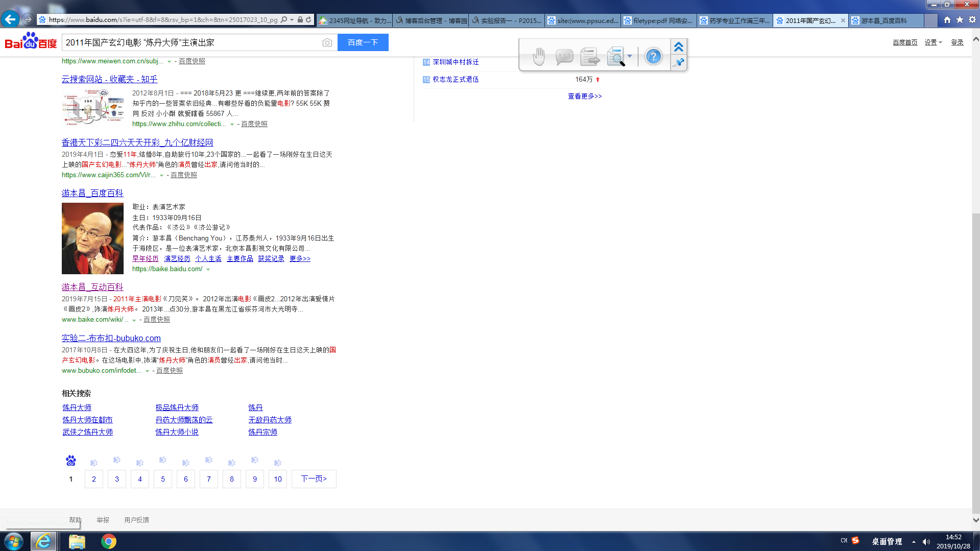Open related search 炼丹大师小说
Image resolution: width=980 pixels, height=551 pixels.
pos(177,432)
